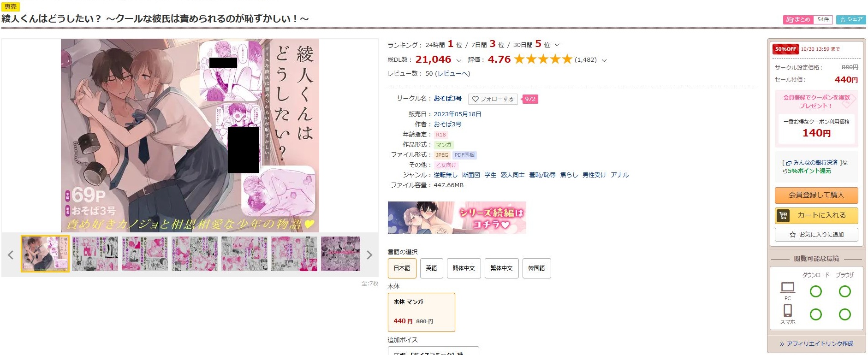Go to next thumbnails with right arrow
This screenshot has height=355, width=868.
pyautogui.click(x=369, y=255)
